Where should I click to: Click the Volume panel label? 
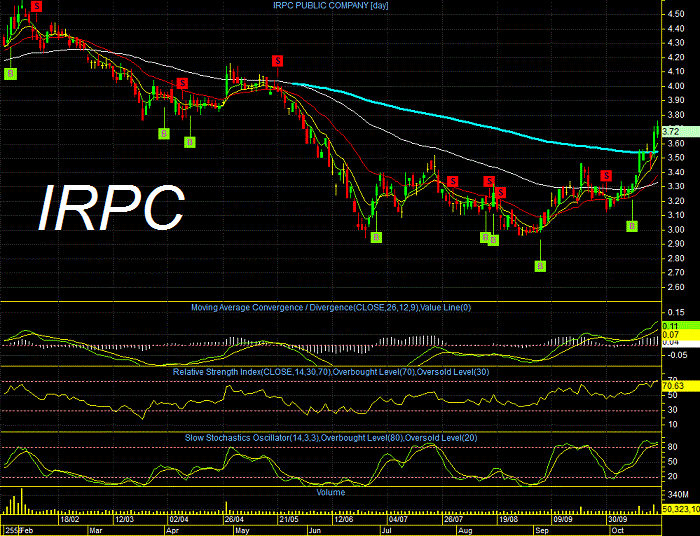(331, 492)
